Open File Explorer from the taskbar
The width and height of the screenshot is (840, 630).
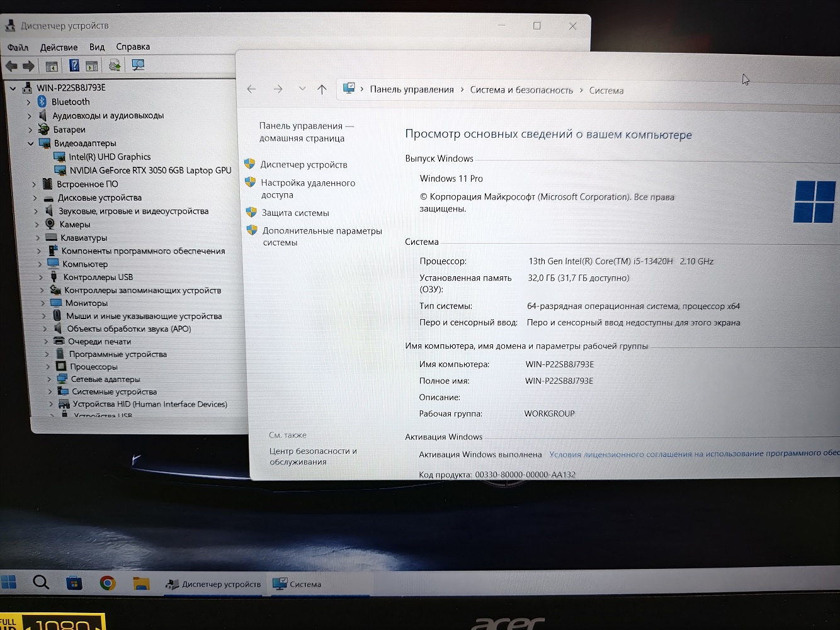pos(141,584)
